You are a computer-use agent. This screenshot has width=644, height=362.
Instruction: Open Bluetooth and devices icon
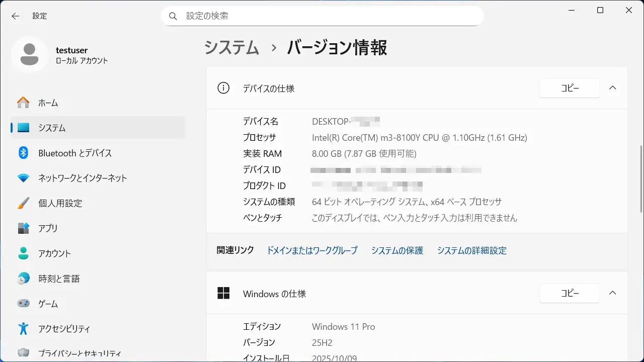(23, 153)
